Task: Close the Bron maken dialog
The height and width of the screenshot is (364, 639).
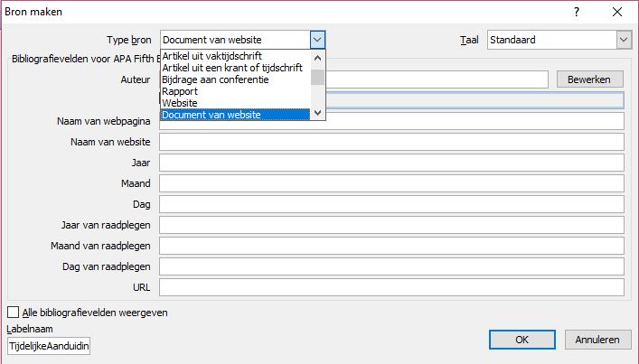Action: coord(617,12)
